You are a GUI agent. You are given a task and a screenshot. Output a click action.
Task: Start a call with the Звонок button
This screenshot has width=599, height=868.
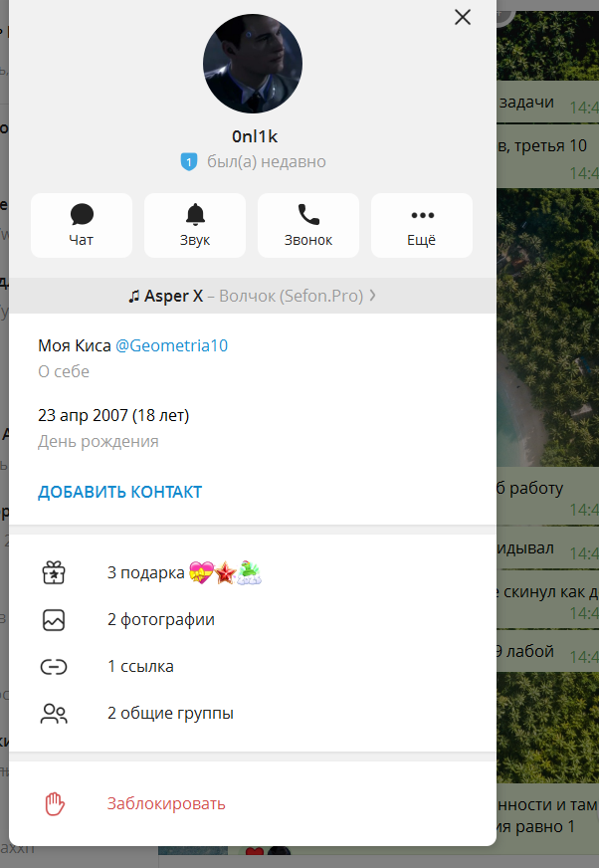308,225
